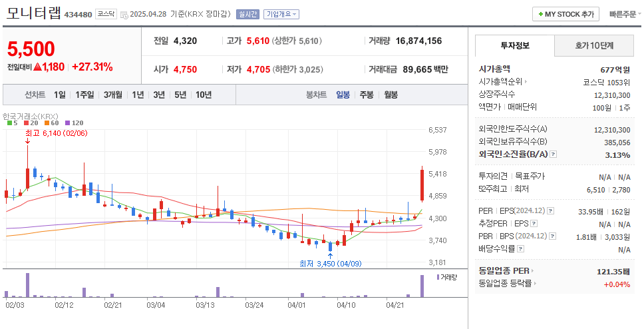Select the 월봉 monthly candle chart
644x329 pixels.
391,95
